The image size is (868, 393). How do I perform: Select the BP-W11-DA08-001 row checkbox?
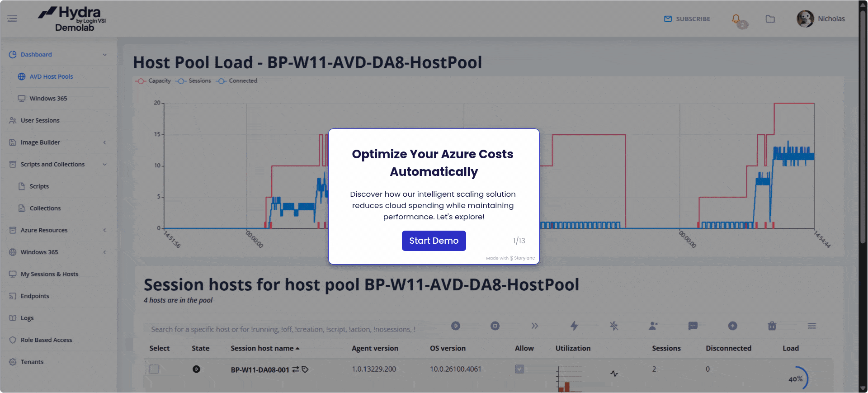[x=154, y=369]
